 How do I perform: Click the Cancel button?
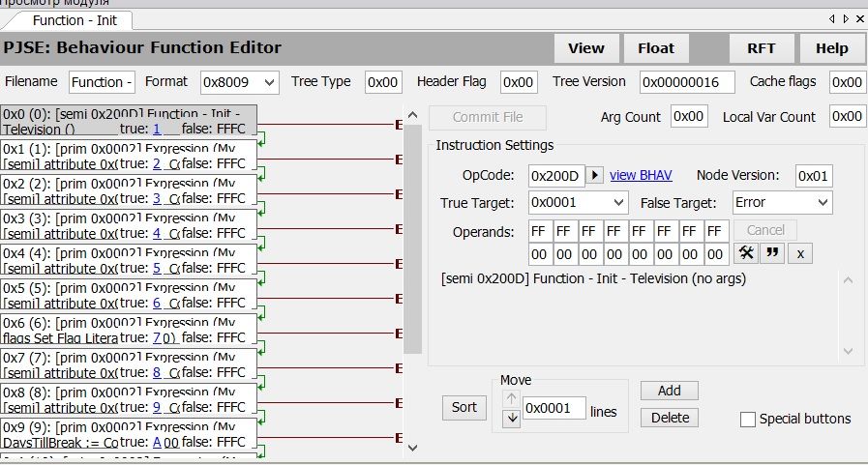pyautogui.click(x=765, y=230)
